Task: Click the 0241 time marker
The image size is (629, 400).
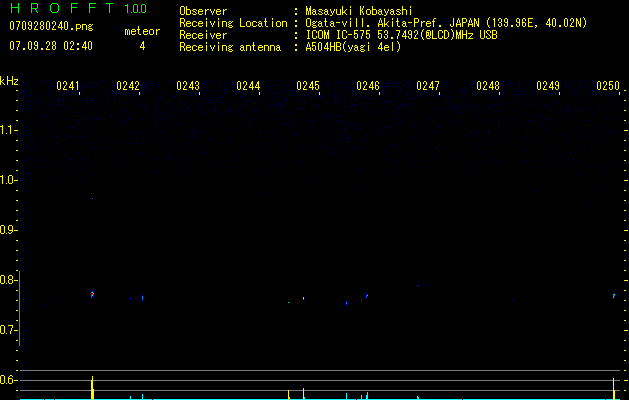Action: click(x=68, y=86)
